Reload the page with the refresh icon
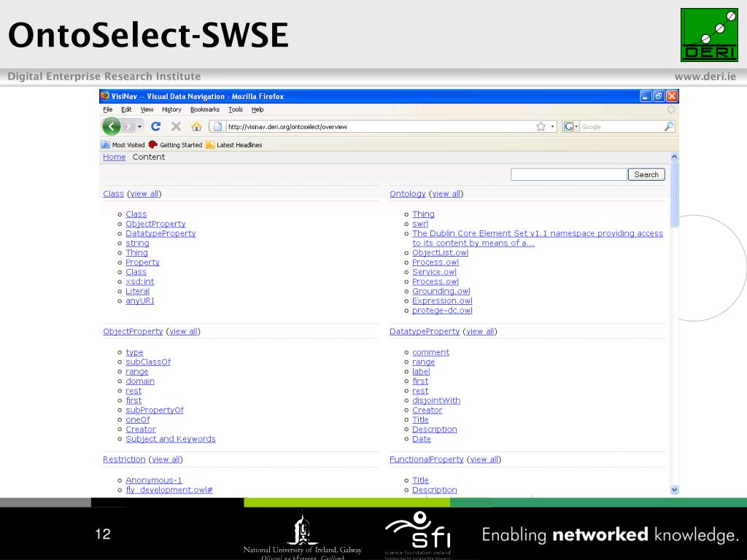 click(156, 126)
